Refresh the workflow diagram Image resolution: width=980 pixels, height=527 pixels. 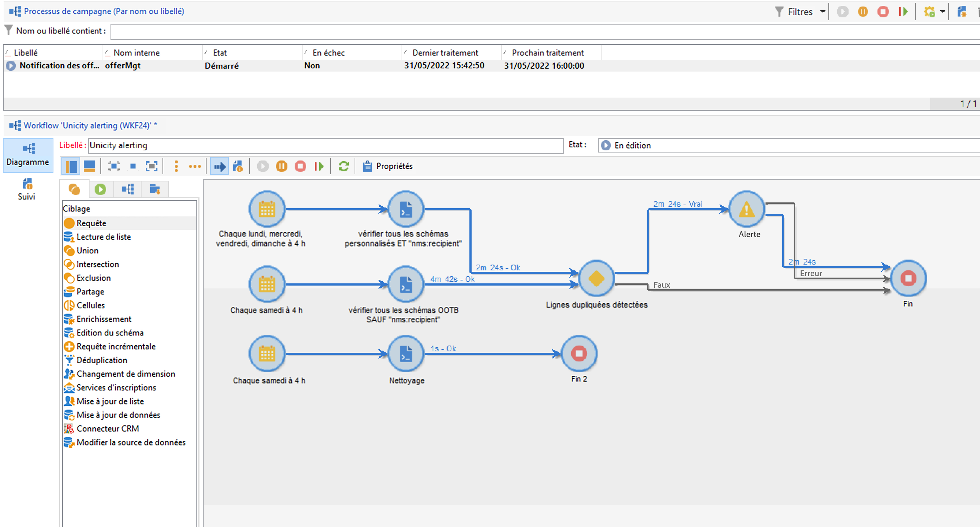(x=343, y=166)
